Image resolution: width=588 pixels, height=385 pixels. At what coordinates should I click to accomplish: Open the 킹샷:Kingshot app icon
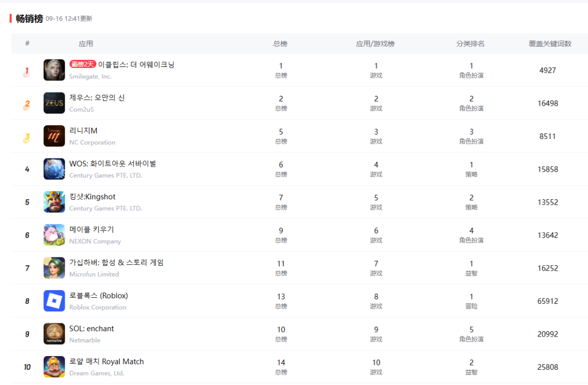[x=54, y=202]
